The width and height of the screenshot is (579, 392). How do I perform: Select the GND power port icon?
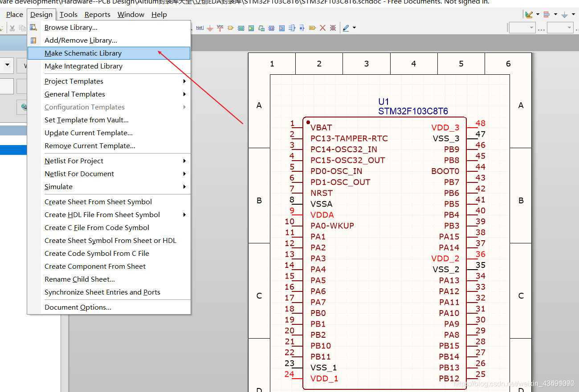click(210, 28)
